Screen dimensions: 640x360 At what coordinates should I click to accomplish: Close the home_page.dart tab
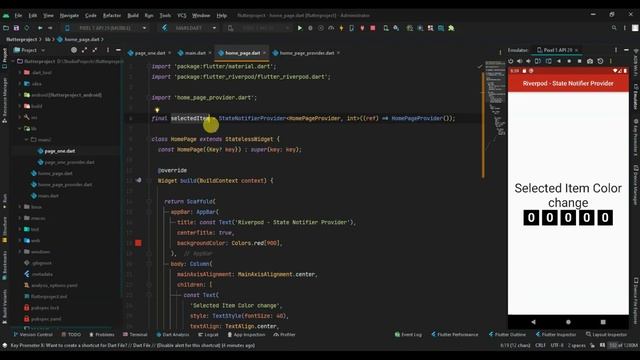point(264,53)
